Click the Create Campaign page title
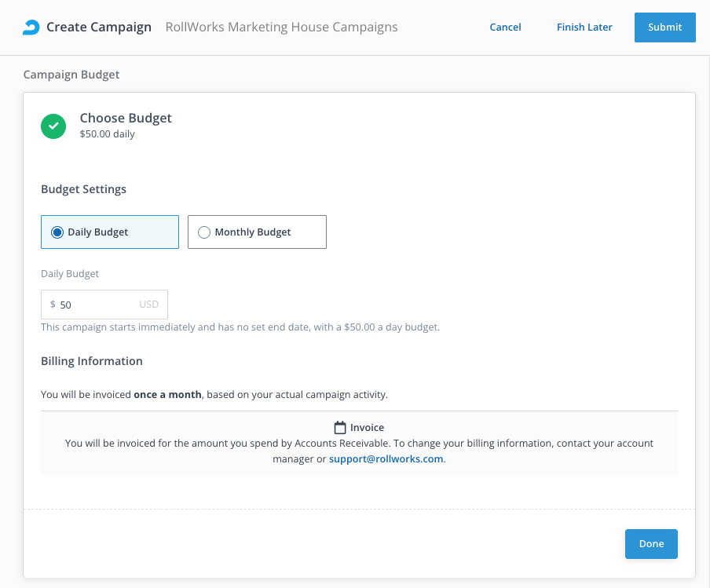 coord(99,27)
